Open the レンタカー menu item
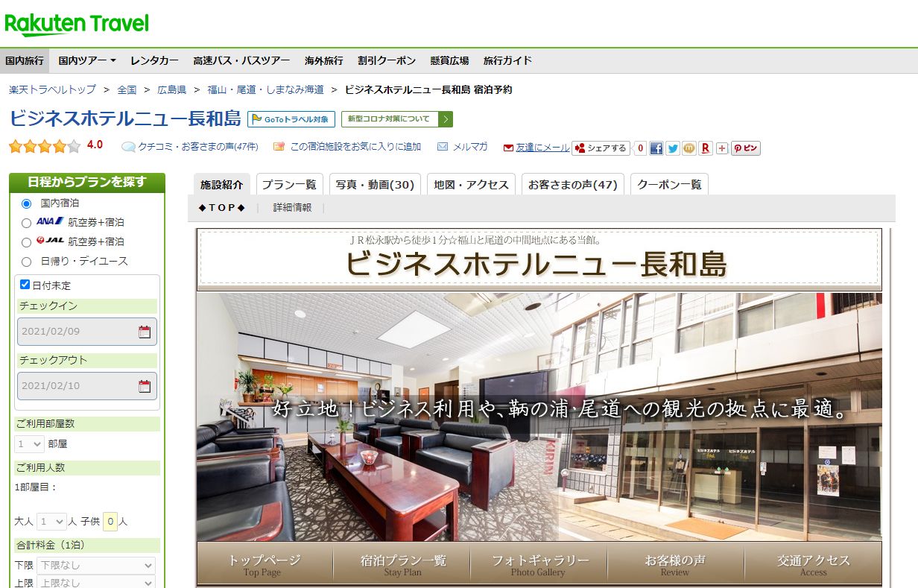 [x=154, y=60]
